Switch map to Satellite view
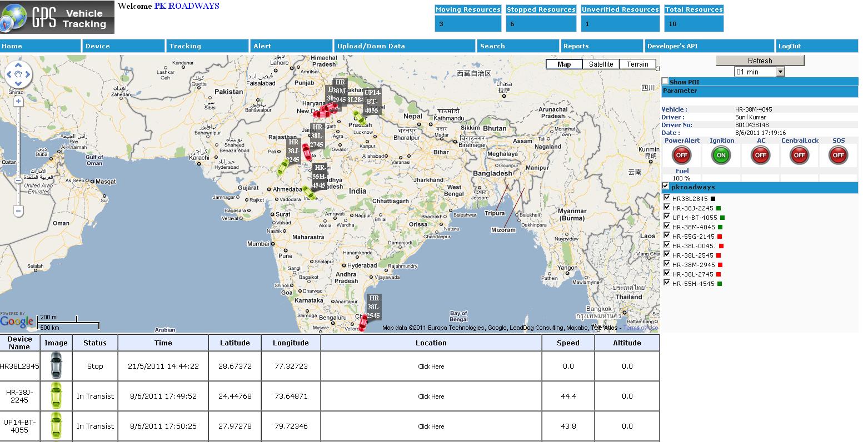This screenshot has width=868, height=442. point(601,64)
